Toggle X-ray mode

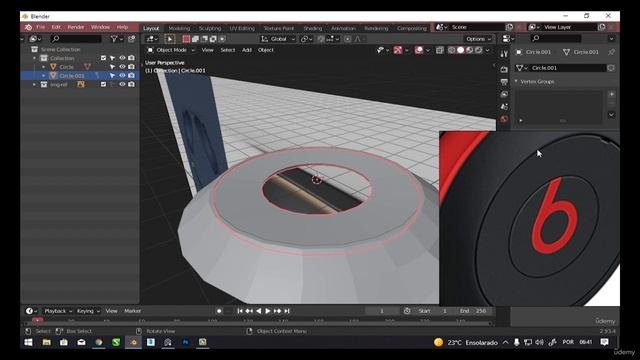[440, 50]
